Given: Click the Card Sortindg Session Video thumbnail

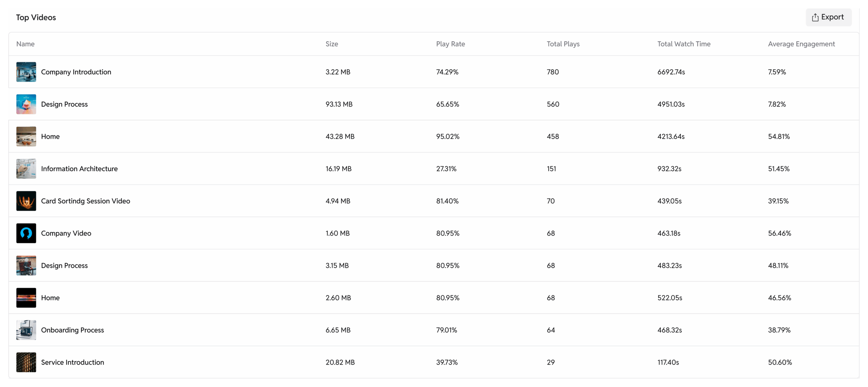Looking at the screenshot, I should click(26, 201).
